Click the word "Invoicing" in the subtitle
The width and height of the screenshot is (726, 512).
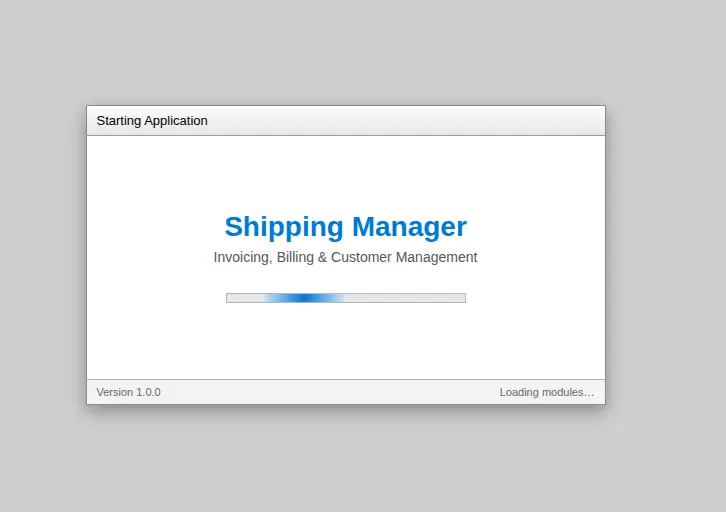(241, 257)
